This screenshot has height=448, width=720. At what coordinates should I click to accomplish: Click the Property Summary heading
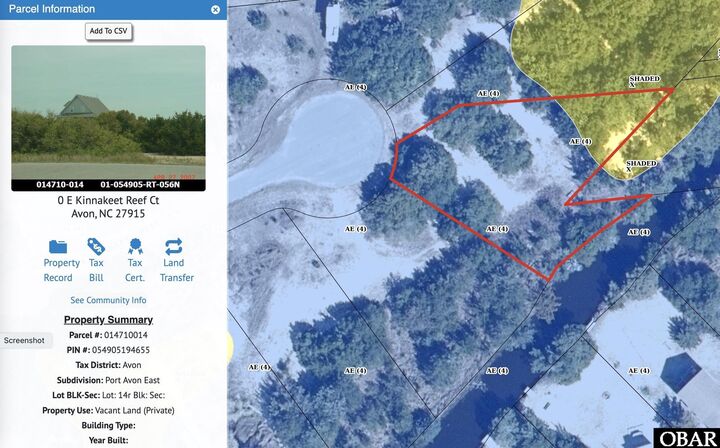108,320
